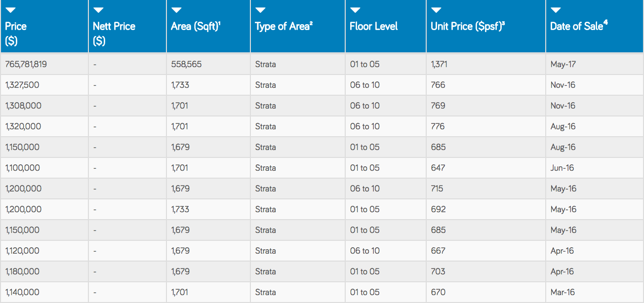Click the sort triangle above Floor Level
Image resolution: width=644 pixels, height=303 pixels.
[x=355, y=10]
